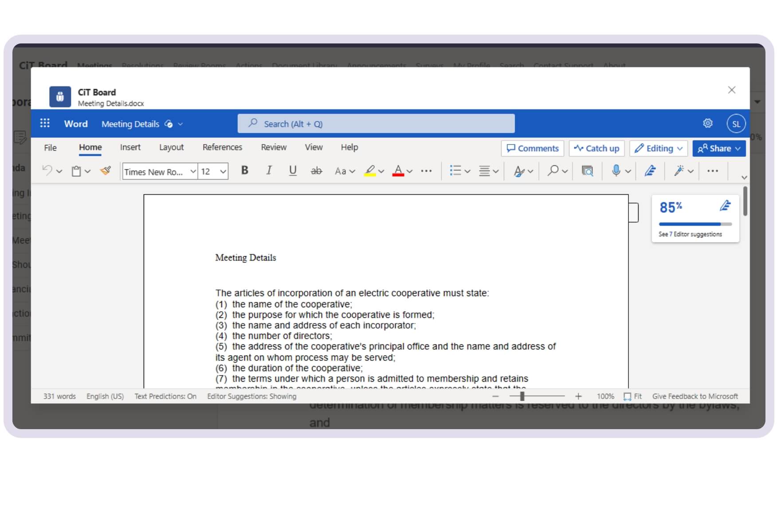Toggle bold formatting

click(244, 171)
